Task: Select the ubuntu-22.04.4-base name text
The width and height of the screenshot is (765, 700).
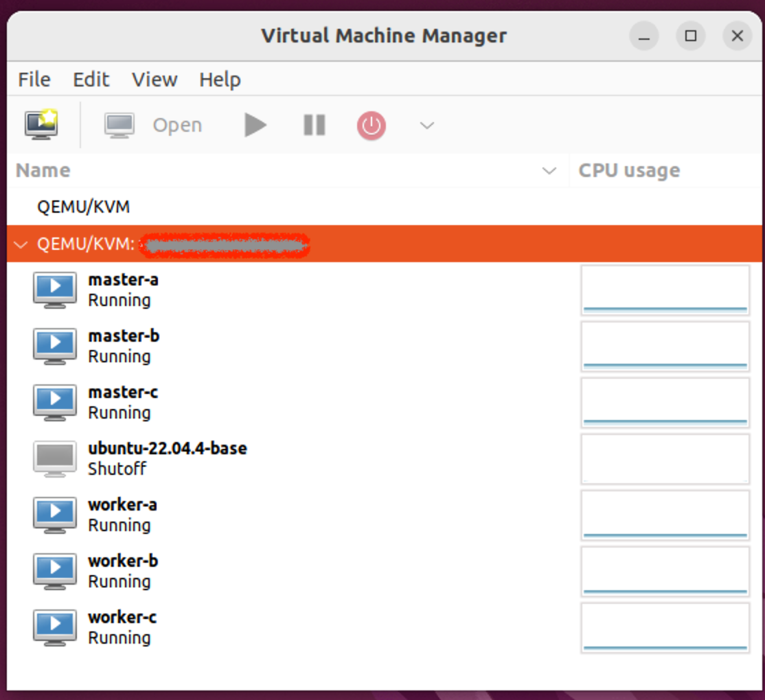Action: point(168,448)
